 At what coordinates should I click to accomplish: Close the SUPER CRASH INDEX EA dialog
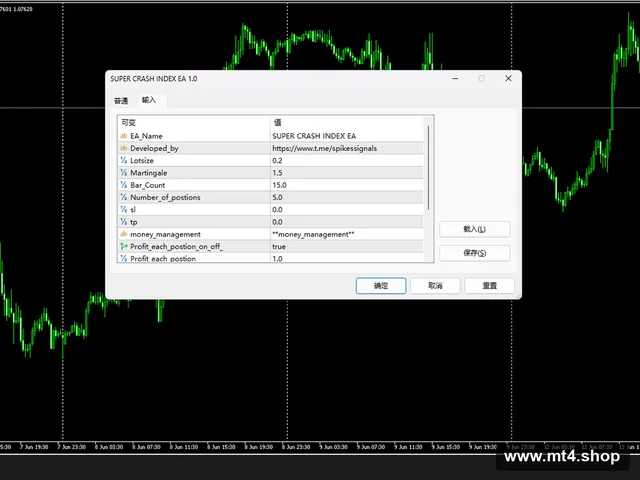click(508, 78)
